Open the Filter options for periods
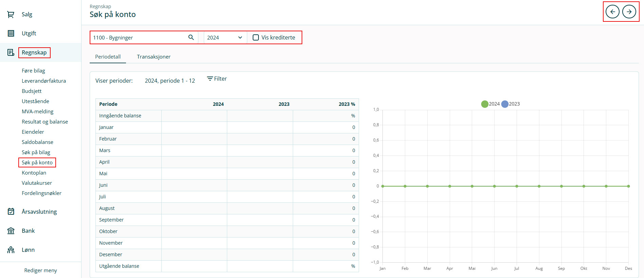The image size is (644, 278). [x=217, y=79]
